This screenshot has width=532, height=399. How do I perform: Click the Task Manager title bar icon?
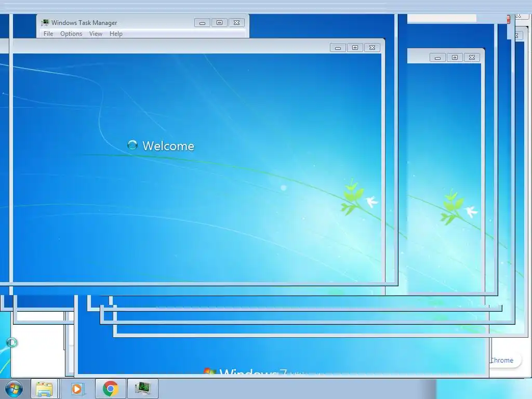(x=45, y=23)
